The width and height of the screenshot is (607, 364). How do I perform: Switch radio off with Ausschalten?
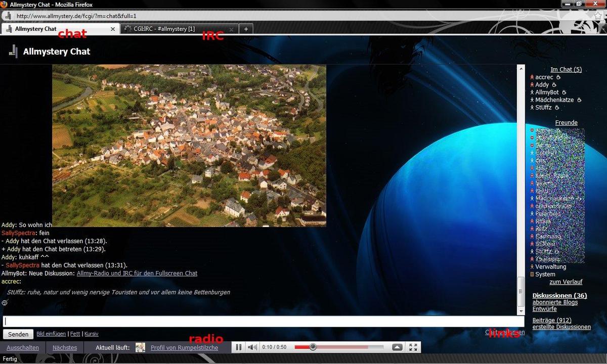coord(23,348)
